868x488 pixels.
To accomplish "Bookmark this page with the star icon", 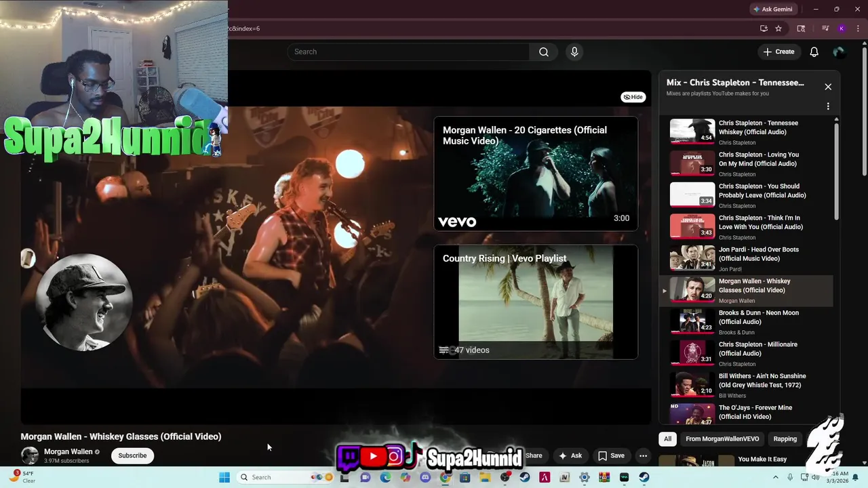I will pos(778,28).
